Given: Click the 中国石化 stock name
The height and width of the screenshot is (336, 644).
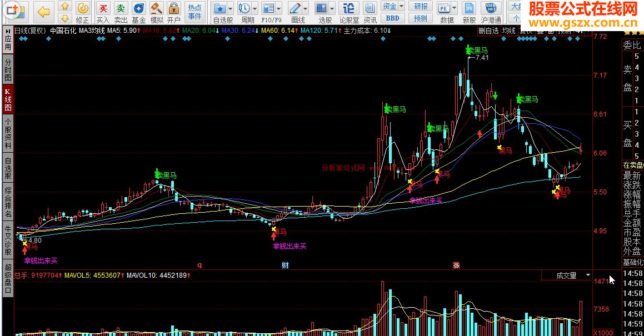Looking at the screenshot, I should coord(63,31).
